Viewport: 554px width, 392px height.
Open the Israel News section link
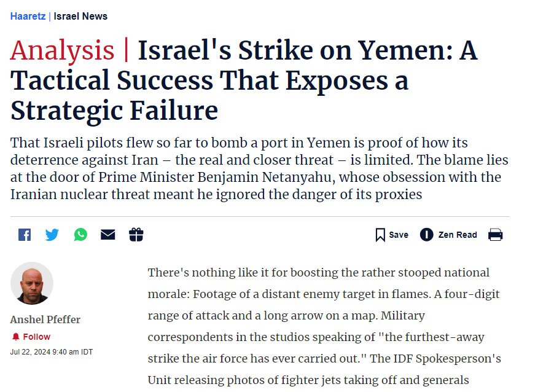(80, 16)
